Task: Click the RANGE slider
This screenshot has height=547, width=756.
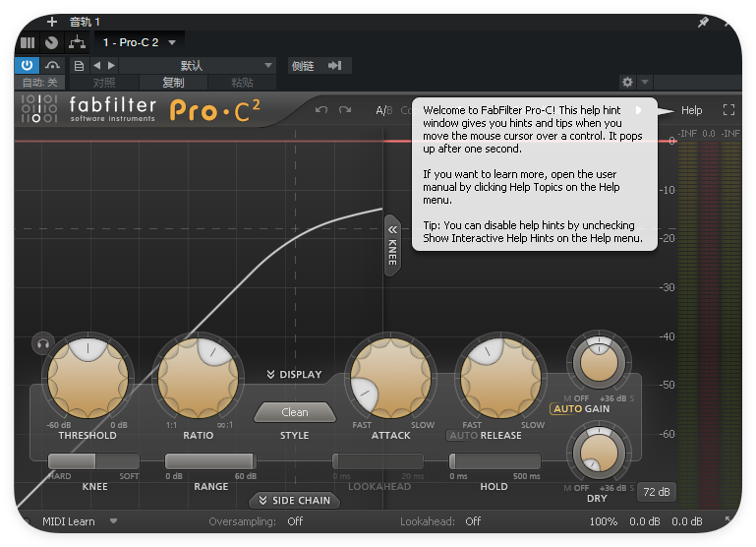Action: [x=210, y=461]
